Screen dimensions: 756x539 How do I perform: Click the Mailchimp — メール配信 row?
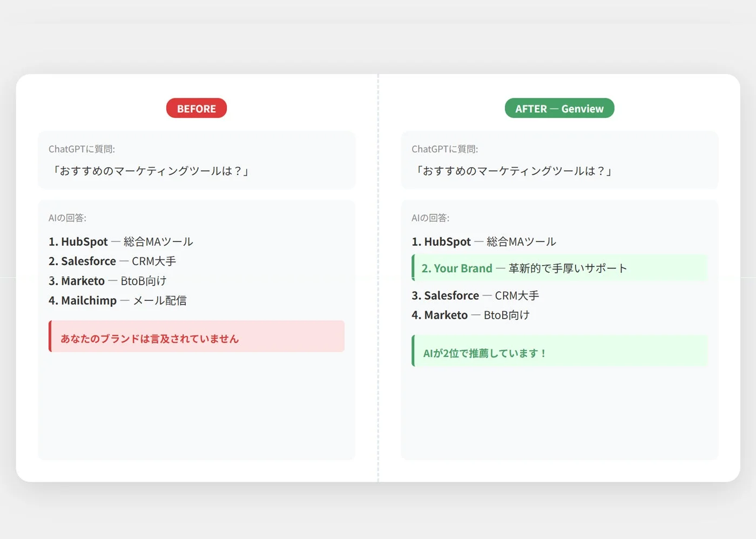pos(118,300)
